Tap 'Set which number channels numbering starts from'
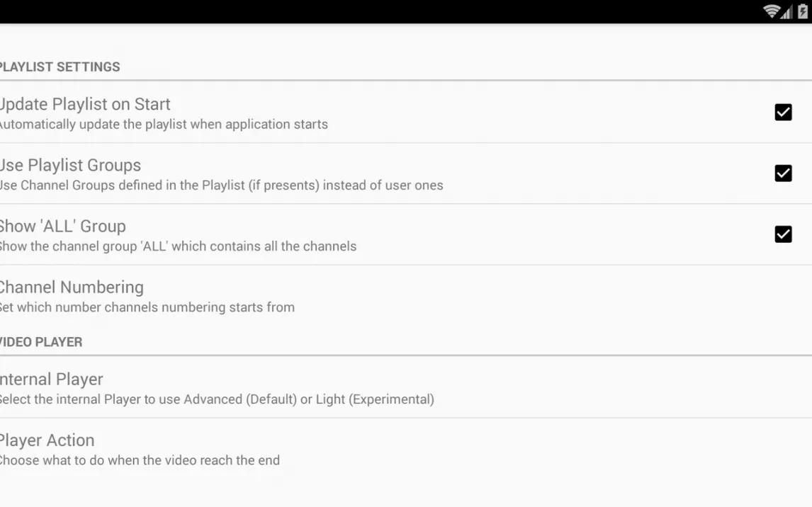Image resolution: width=812 pixels, height=507 pixels. (147, 308)
